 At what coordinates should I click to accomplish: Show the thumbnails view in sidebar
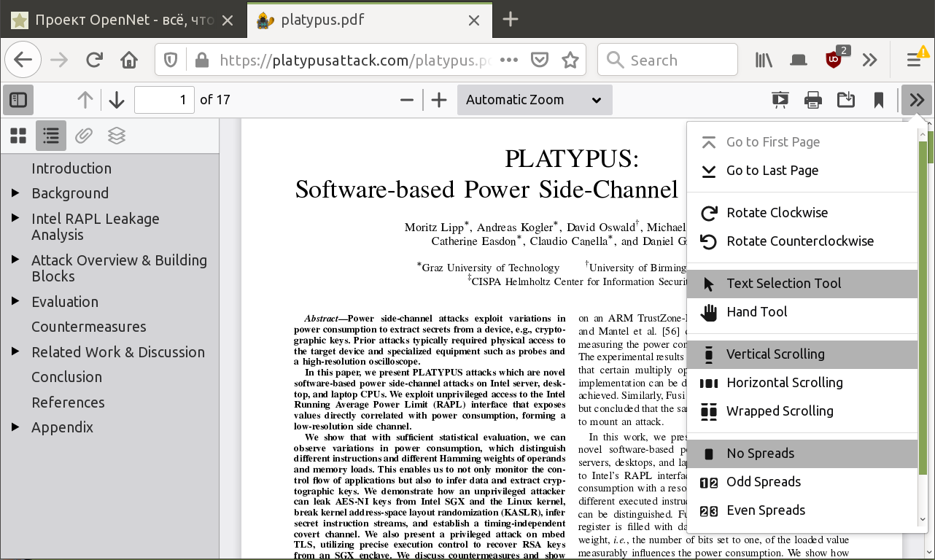click(x=18, y=136)
